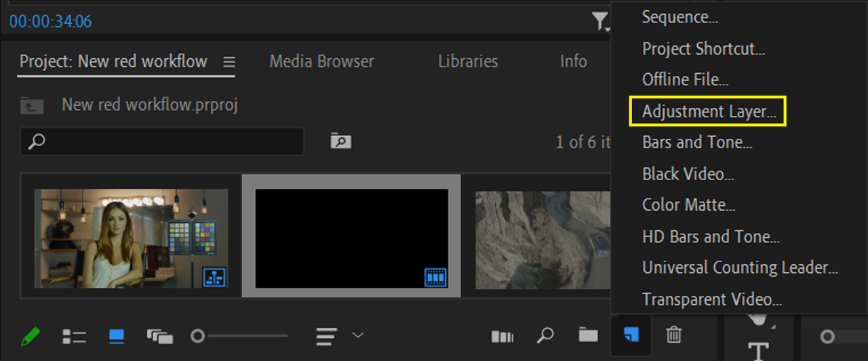The height and width of the screenshot is (361, 868).
Task: Open the Project: New red workflow tab
Action: 113,62
